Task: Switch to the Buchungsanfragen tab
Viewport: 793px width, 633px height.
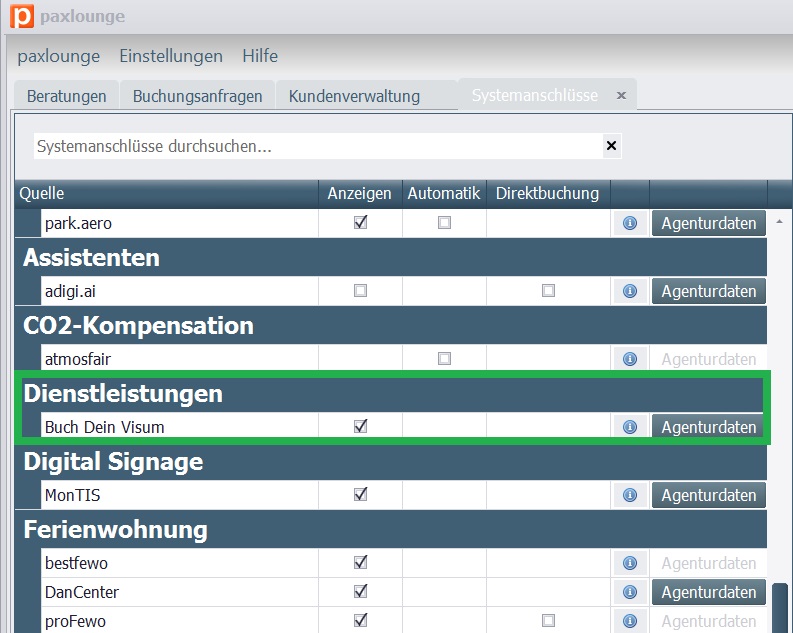Action: (197, 96)
